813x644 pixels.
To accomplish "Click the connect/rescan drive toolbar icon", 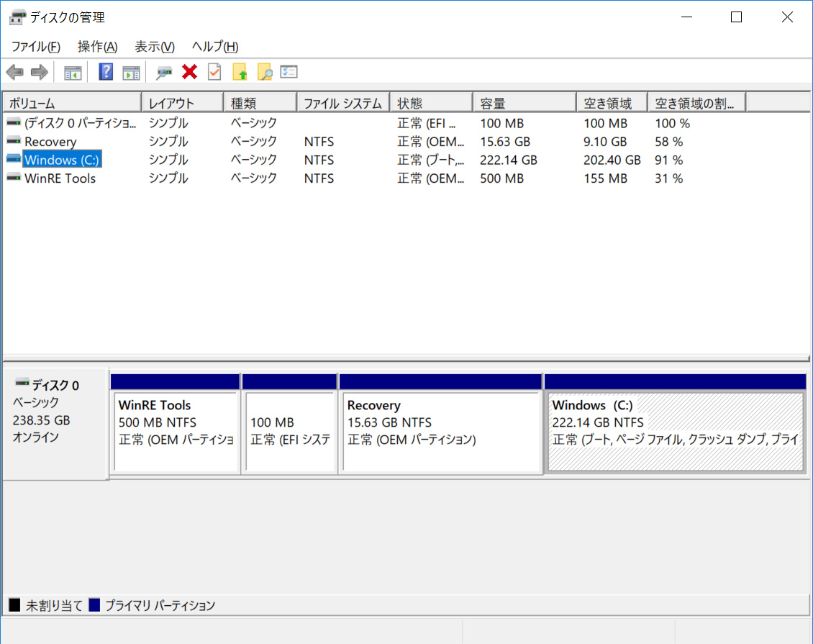I will tap(164, 72).
